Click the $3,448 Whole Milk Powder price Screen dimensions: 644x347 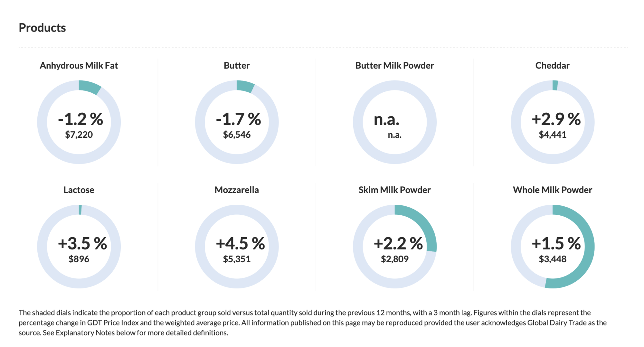553,259
